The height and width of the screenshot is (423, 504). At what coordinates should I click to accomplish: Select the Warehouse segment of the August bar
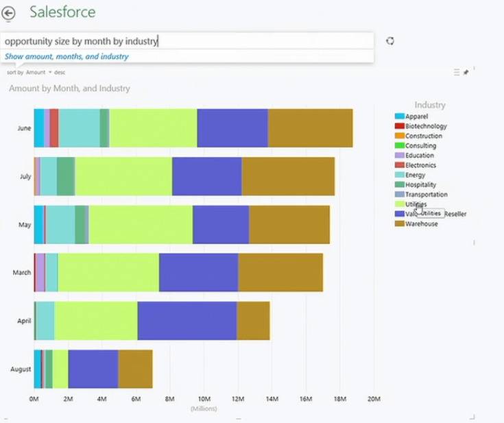click(135, 369)
